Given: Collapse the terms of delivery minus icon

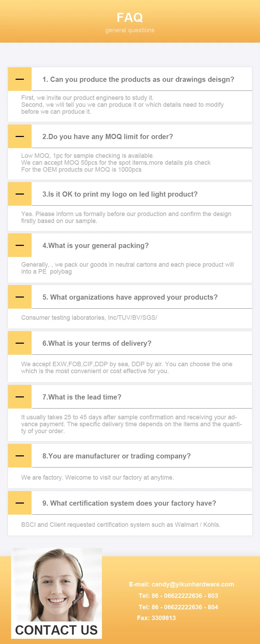Looking at the screenshot, I should (20, 343).
